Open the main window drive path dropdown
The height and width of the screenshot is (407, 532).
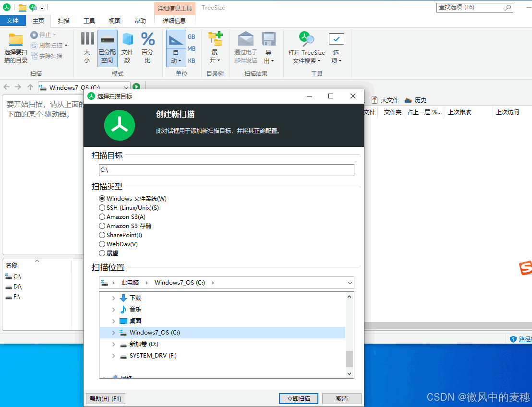(x=126, y=87)
